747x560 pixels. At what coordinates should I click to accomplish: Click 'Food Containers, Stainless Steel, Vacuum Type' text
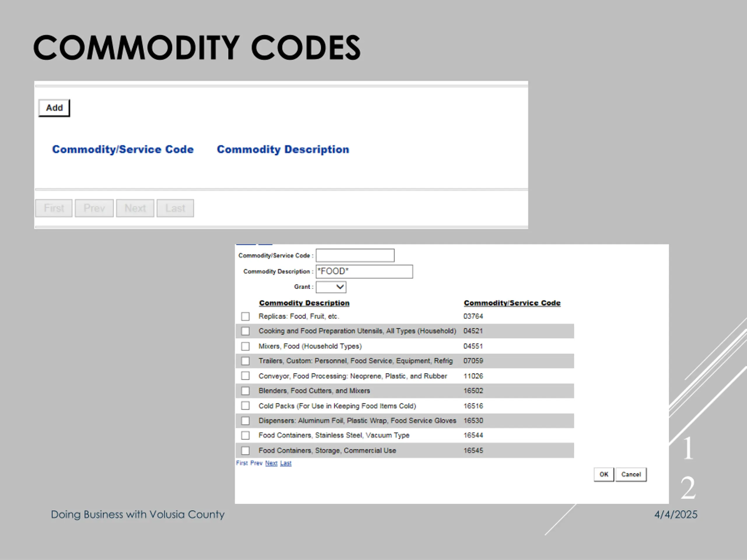click(x=334, y=435)
